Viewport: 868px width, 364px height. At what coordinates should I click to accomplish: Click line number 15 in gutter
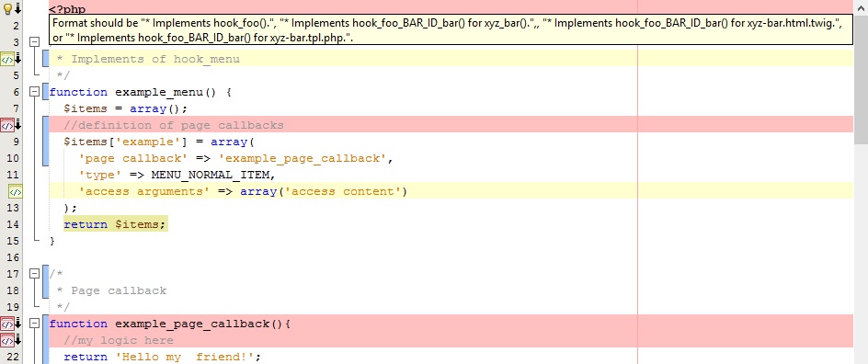[x=13, y=241]
